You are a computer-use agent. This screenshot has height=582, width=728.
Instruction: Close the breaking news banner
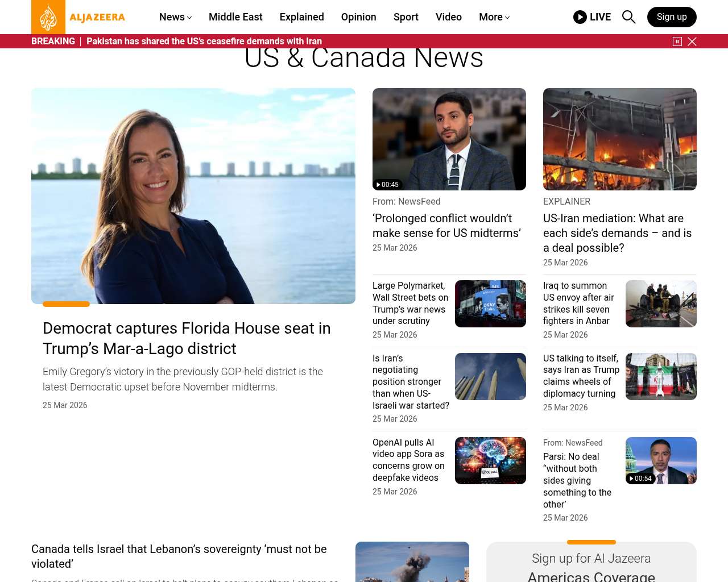coord(692,41)
